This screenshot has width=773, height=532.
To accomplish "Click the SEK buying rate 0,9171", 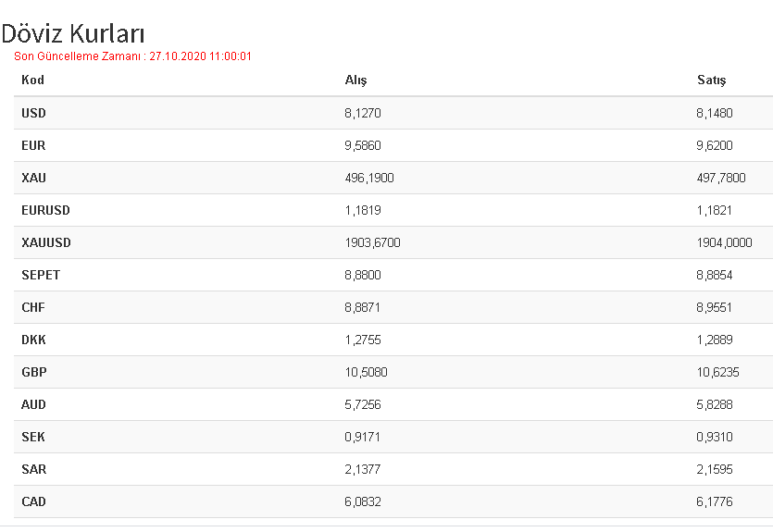I will click(362, 437).
